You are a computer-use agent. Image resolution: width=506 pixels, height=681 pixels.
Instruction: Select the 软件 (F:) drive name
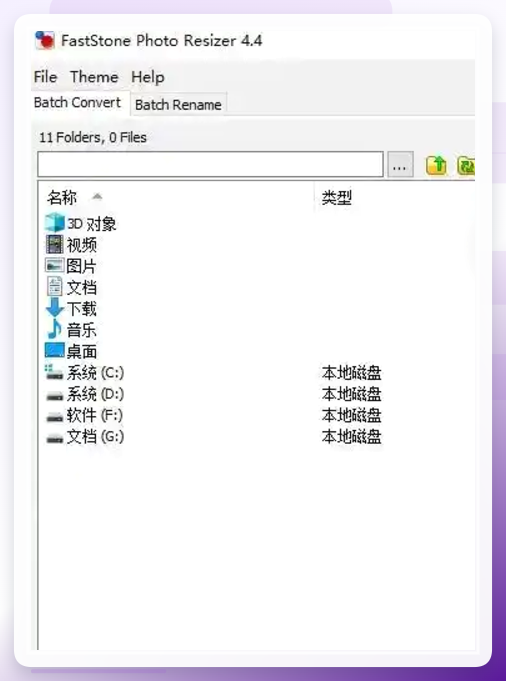click(95, 415)
